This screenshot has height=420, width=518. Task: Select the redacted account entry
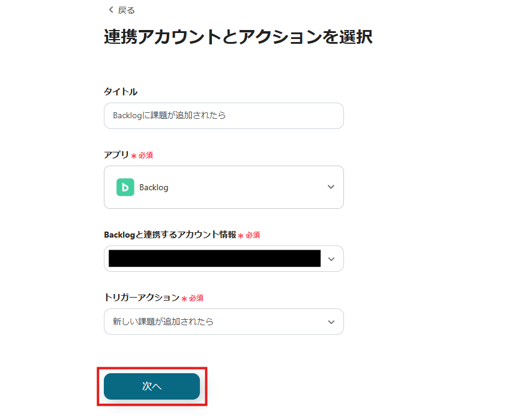(216, 259)
